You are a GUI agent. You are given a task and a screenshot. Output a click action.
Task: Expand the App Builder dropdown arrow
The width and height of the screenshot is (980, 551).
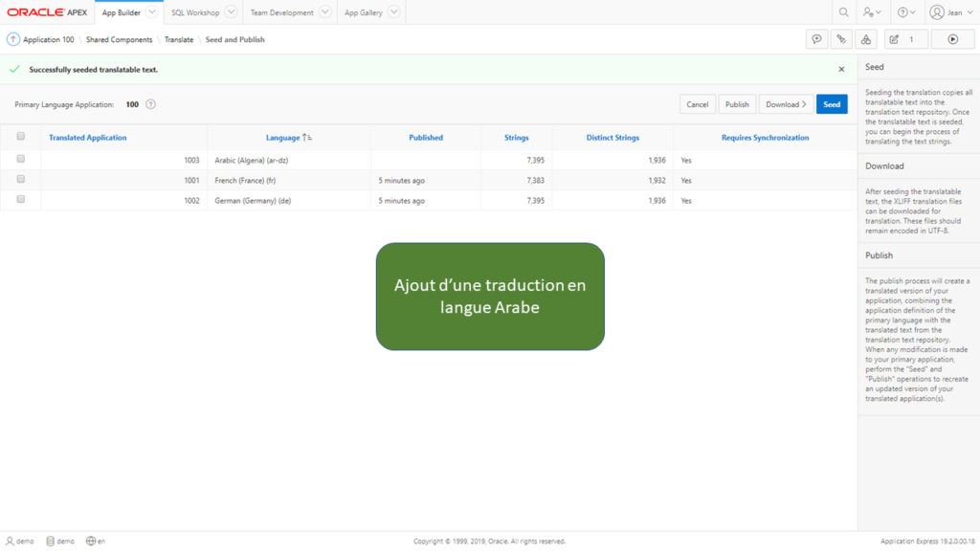[x=151, y=11]
